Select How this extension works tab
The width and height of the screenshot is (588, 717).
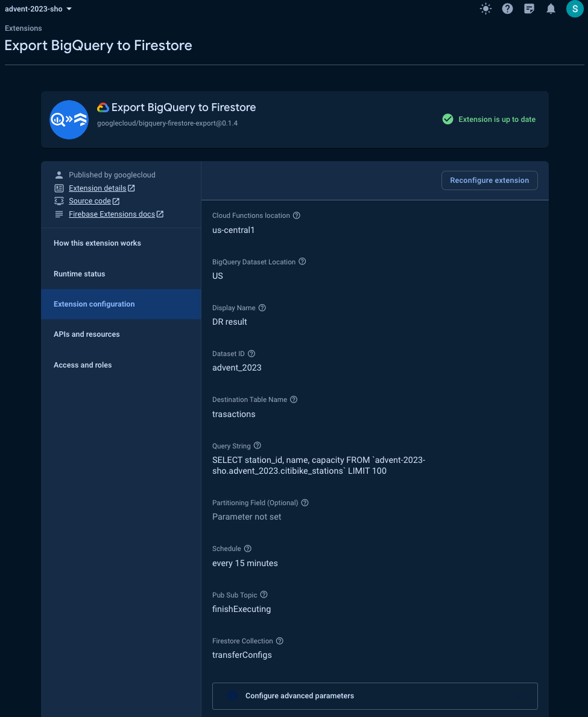pyautogui.click(x=121, y=243)
